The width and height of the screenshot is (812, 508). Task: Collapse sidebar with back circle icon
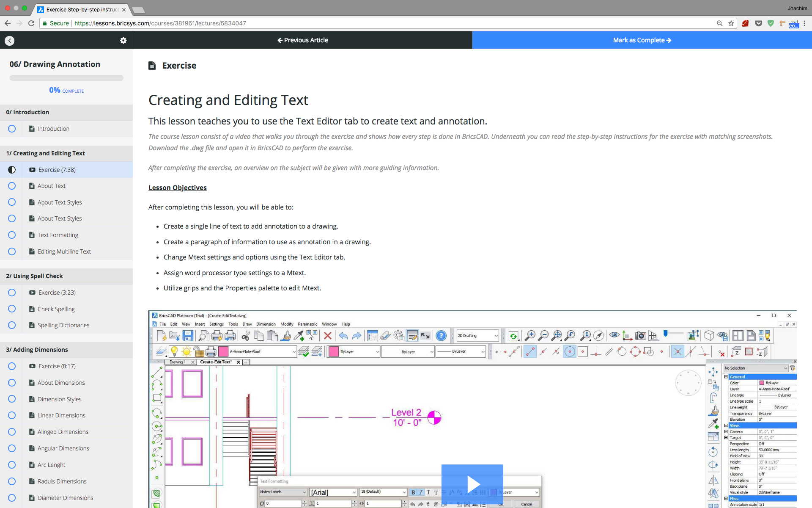[9, 40]
